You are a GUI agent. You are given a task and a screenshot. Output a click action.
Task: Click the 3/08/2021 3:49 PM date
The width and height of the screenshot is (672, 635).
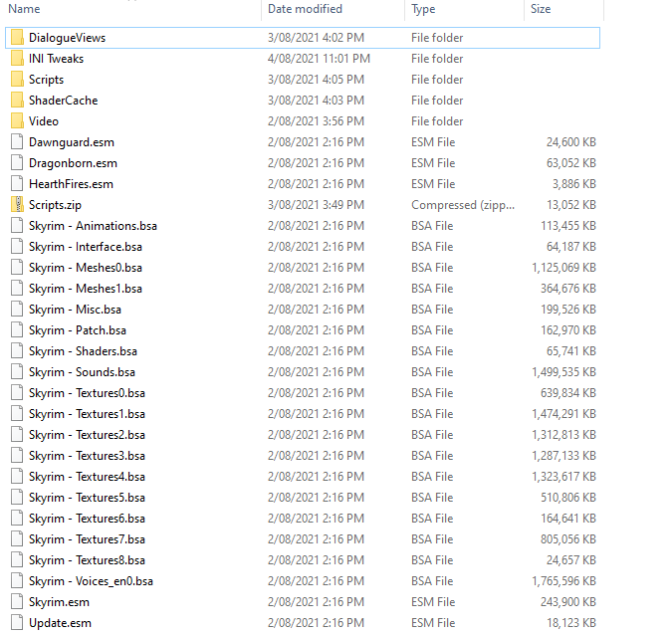pyautogui.click(x=316, y=205)
